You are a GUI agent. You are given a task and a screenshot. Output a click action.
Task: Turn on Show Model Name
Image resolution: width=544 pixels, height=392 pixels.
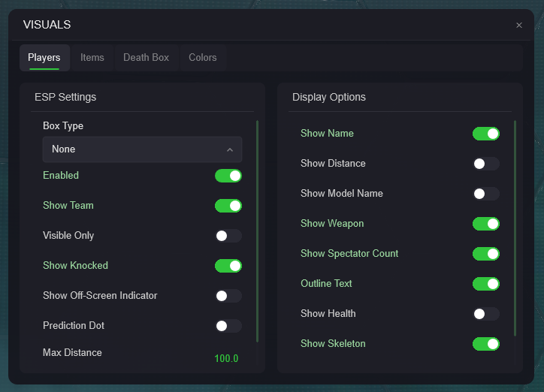[x=486, y=194]
